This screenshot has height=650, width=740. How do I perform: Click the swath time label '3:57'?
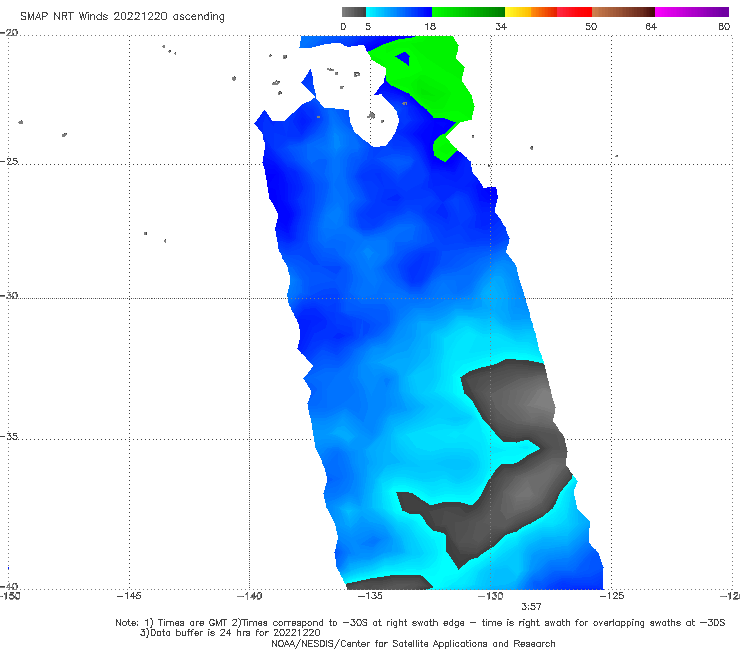tap(531, 607)
